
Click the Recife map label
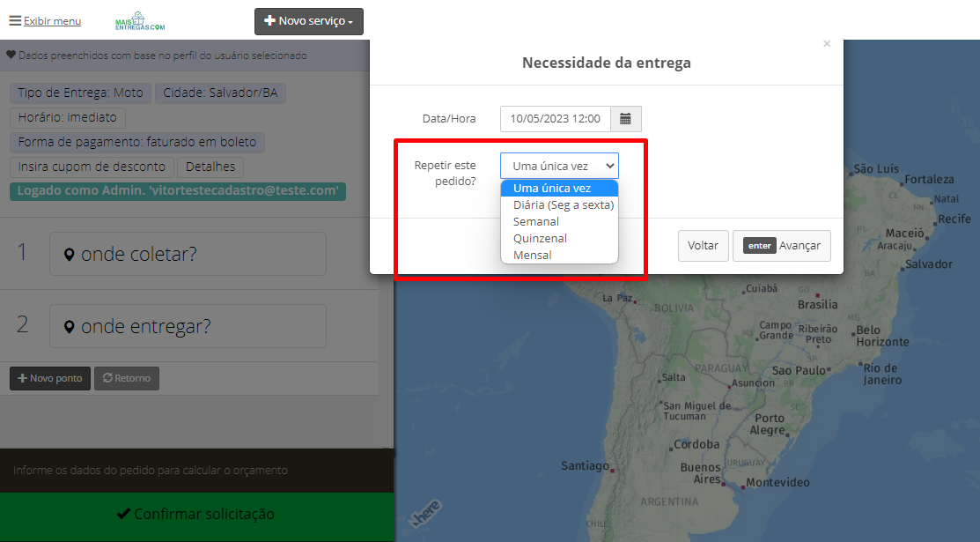954,219
